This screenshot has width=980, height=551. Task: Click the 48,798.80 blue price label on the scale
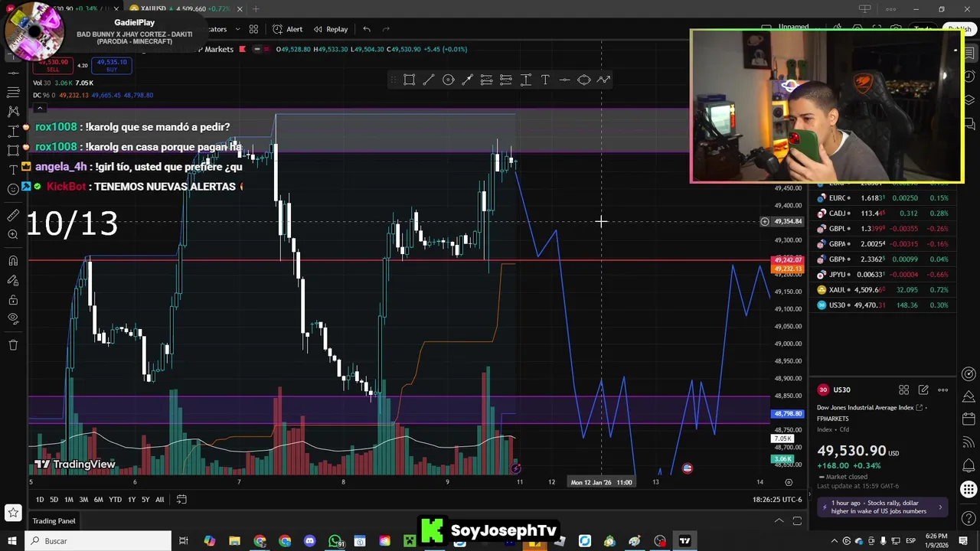(x=788, y=414)
